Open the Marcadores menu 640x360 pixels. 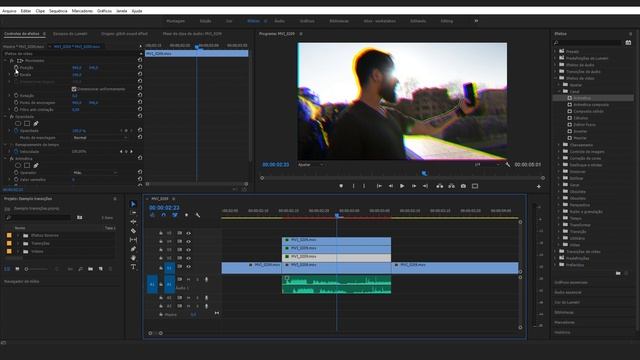pyautogui.click(x=82, y=11)
